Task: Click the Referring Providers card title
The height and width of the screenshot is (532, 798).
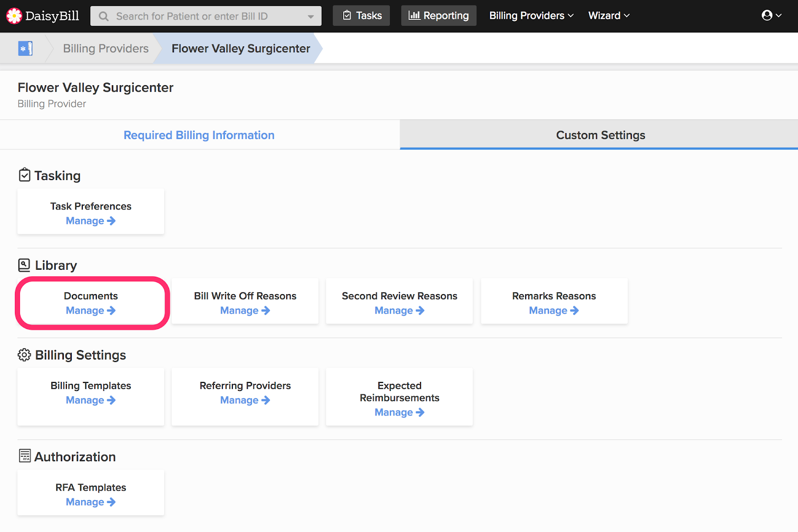Action: [245, 385]
